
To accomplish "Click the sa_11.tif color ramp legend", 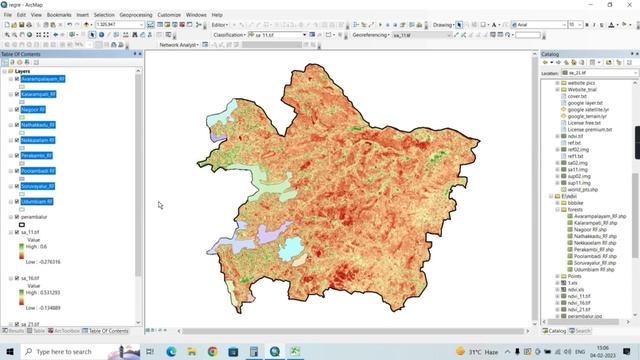I will (22, 251).
